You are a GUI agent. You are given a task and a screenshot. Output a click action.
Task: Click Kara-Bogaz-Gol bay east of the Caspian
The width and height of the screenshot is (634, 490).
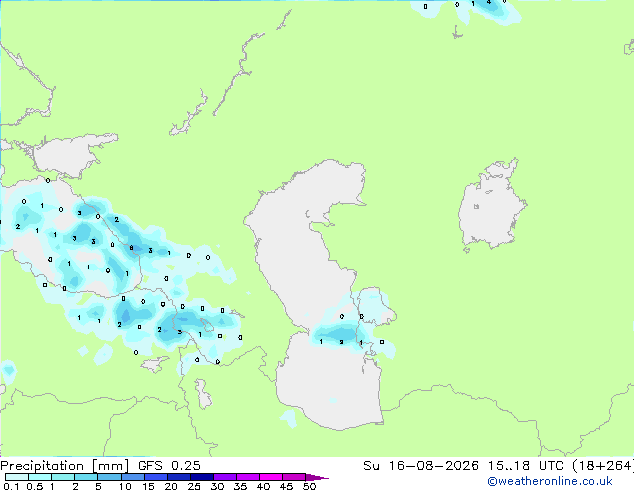[374, 307]
